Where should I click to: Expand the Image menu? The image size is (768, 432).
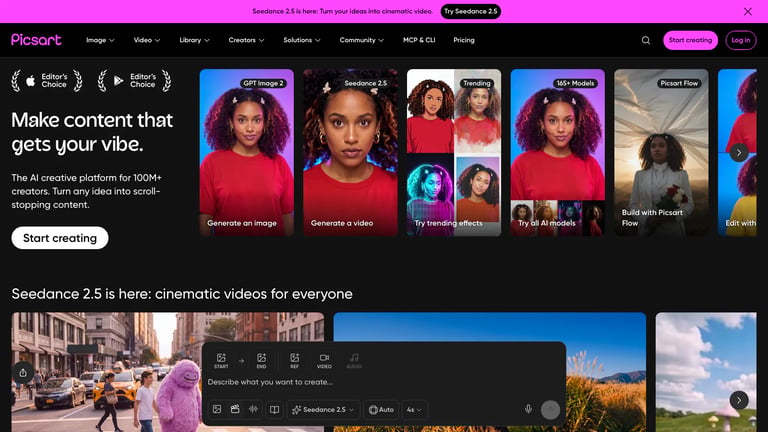click(x=100, y=40)
